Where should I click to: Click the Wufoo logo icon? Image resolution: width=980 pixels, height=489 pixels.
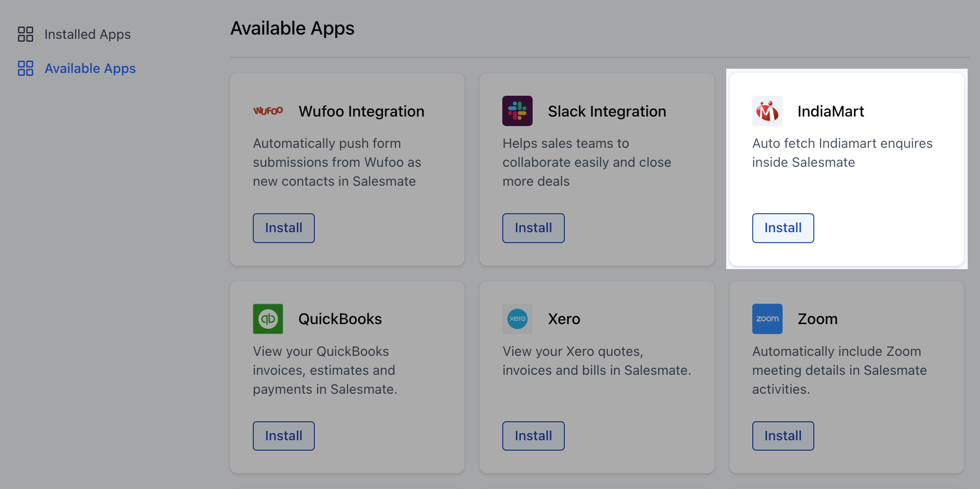tap(268, 111)
